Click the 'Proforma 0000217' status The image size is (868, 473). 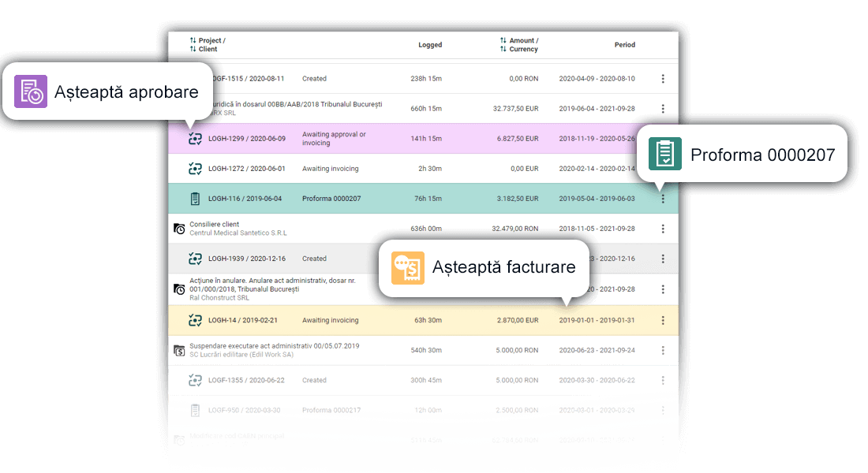(x=331, y=410)
